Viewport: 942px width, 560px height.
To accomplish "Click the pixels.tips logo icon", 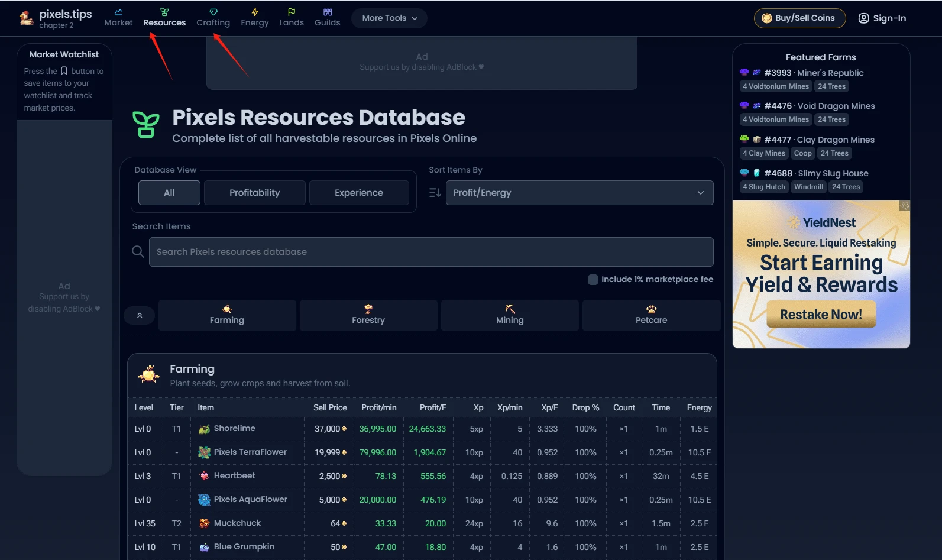I will click(26, 18).
